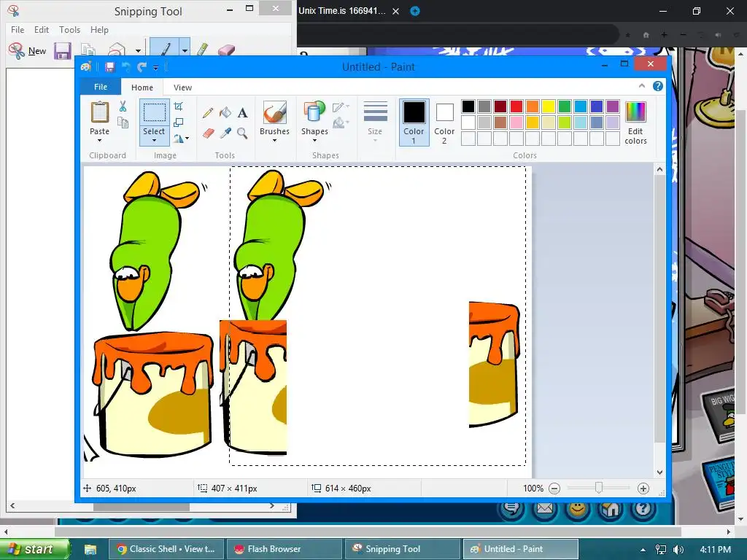Pick the yellow color swatch

pyautogui.click(x=548, y=106)
